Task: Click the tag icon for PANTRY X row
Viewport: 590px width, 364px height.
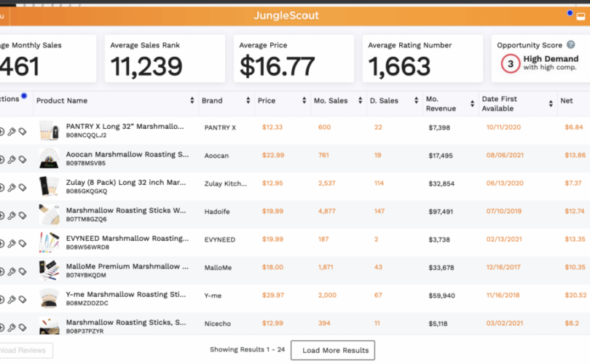Action: 23,131
